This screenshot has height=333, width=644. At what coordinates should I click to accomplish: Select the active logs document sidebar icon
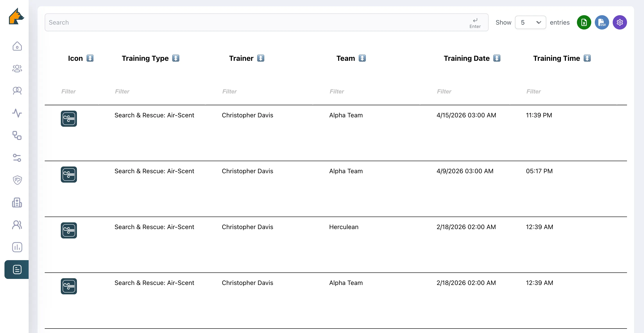pyautogui.click(x=17, y=269)
